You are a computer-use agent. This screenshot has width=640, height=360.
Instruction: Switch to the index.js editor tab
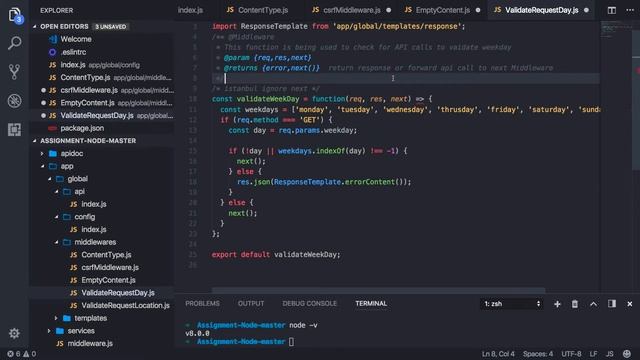pyautogui.click(x=190, y=10)
